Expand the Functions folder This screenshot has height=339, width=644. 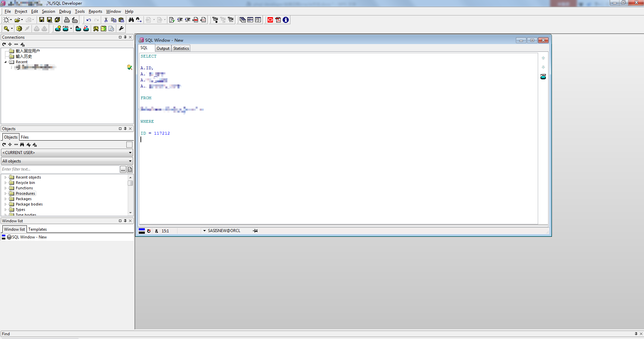pos(5,188)
